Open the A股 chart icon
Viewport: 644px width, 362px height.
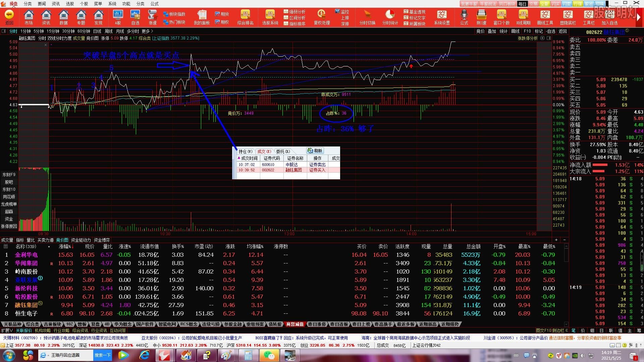click(x=118, y=17)
